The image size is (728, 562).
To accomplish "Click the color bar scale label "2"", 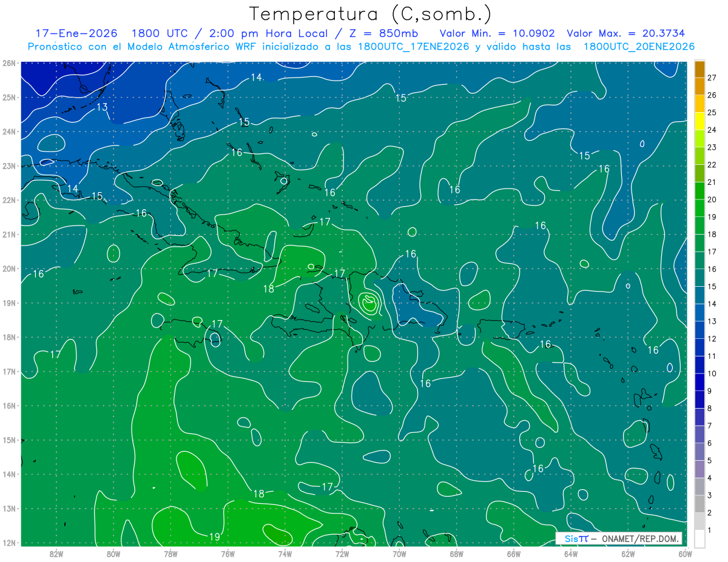I will [x=710, y=513].
